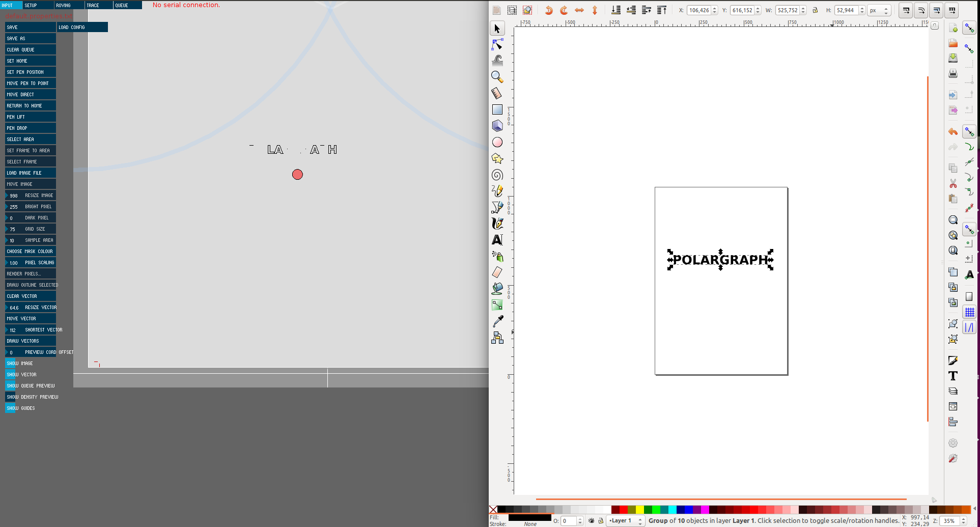Flip selection horizontally in Inkscape
The width and height of the screenshot is (980, 527).
tap(579, 10)
